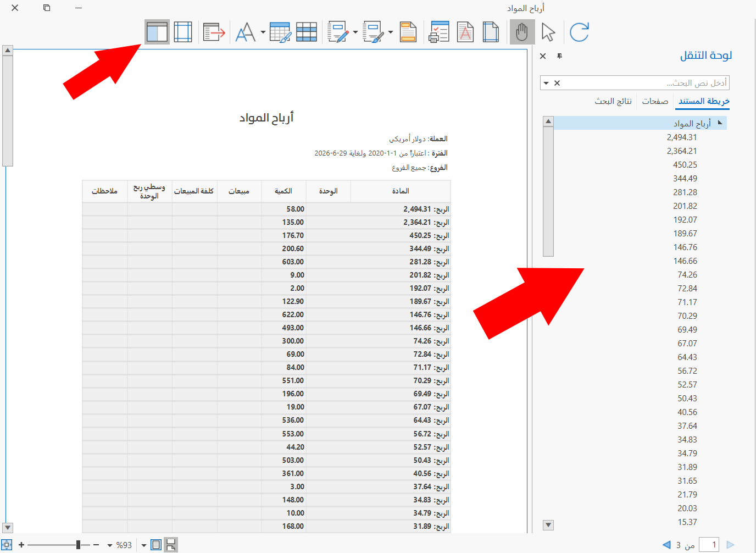The height and width of the screenshot is (553, 756).
Task: Toggle the navigation pane toolbar button
Action: (x=157, y=32)
